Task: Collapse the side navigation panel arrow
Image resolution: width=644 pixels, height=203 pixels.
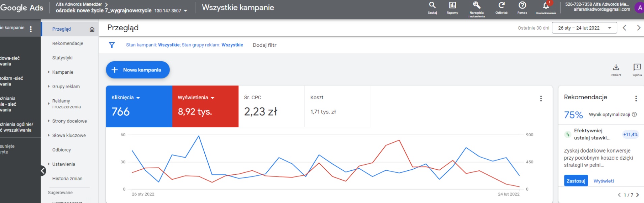Action: tap(43, 171)
